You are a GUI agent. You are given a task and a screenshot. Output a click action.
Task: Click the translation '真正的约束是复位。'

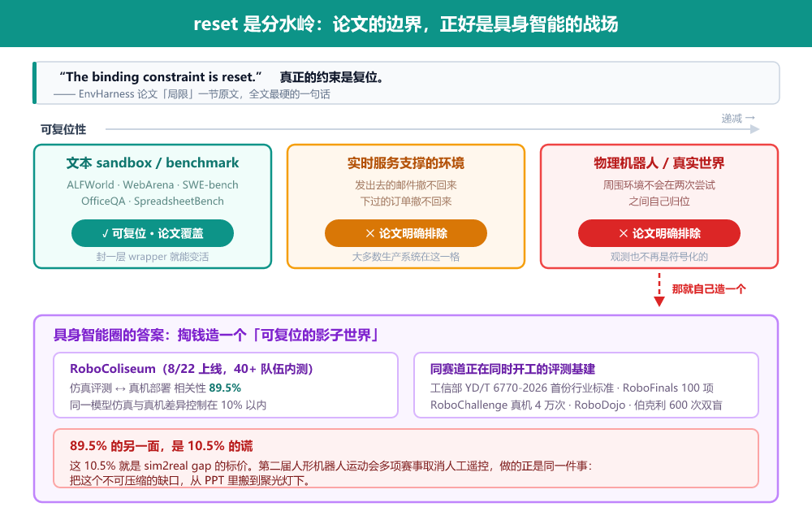click(331, 77)
